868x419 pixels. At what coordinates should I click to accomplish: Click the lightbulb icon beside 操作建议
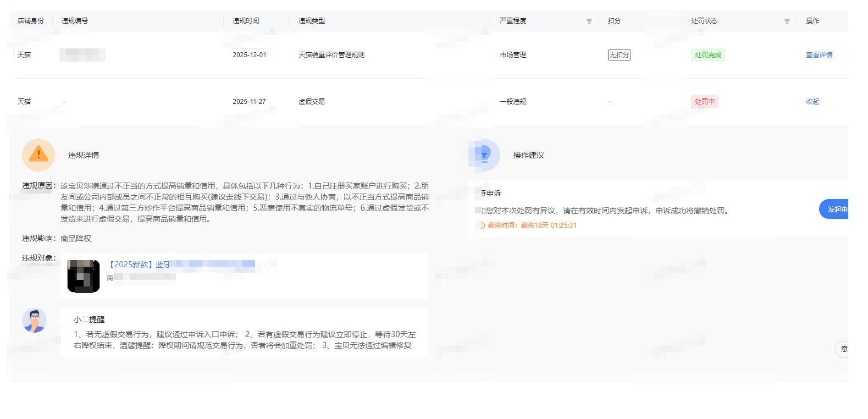(x=484, y=155)
